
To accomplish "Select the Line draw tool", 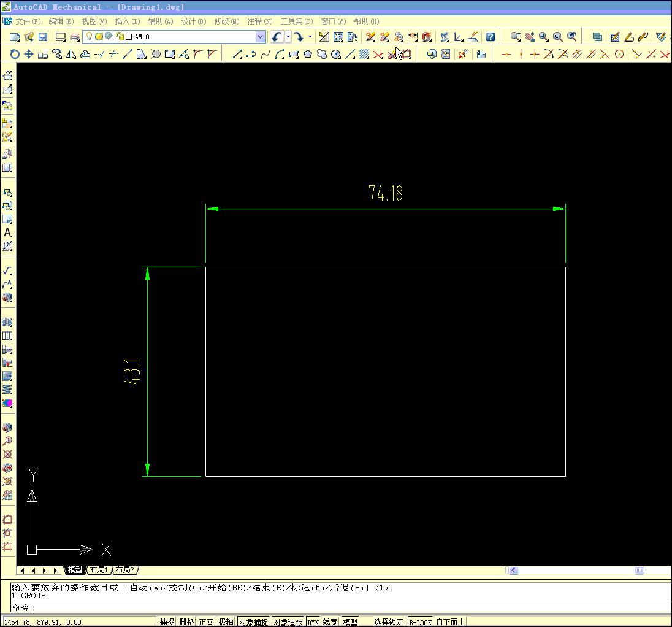I will 237,54.
